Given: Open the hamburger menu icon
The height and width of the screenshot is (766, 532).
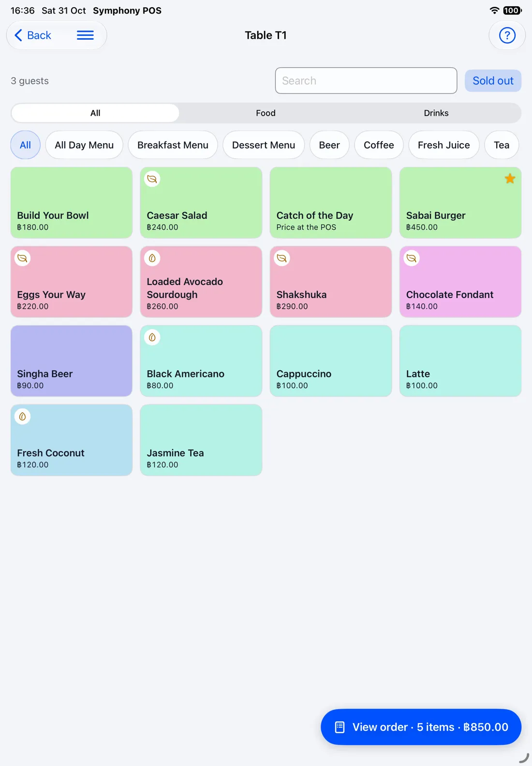Looking at the screenshot, I should (x=85, y=35).
